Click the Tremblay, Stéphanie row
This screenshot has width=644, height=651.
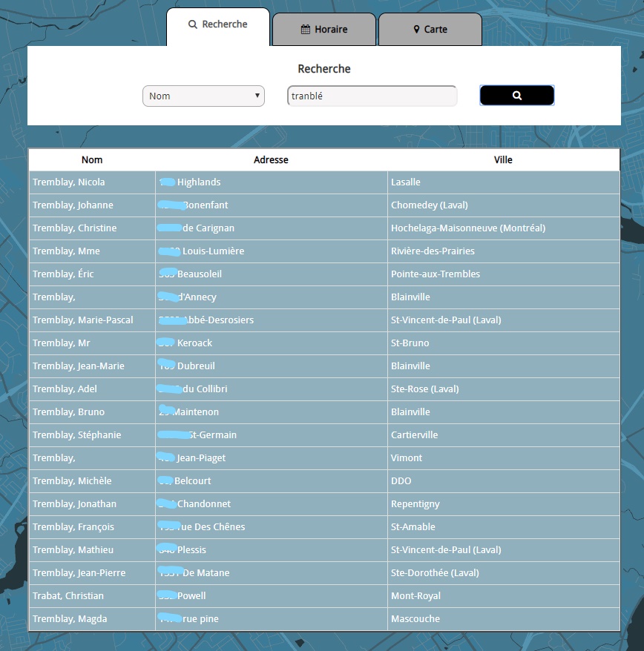tap(76, 435)
